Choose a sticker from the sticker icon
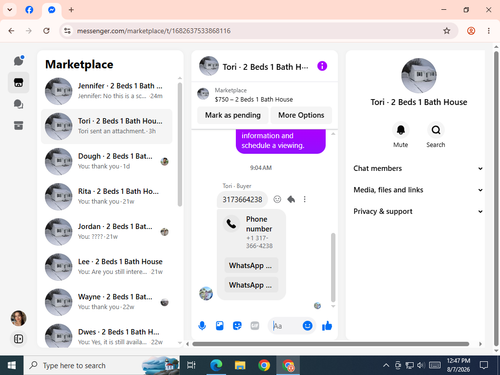The image size is (500, 375). click(x=237, y=325)
